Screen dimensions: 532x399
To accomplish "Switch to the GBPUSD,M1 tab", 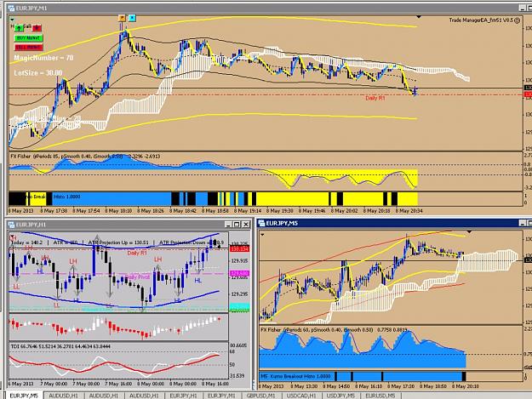I will click(261, 396).
